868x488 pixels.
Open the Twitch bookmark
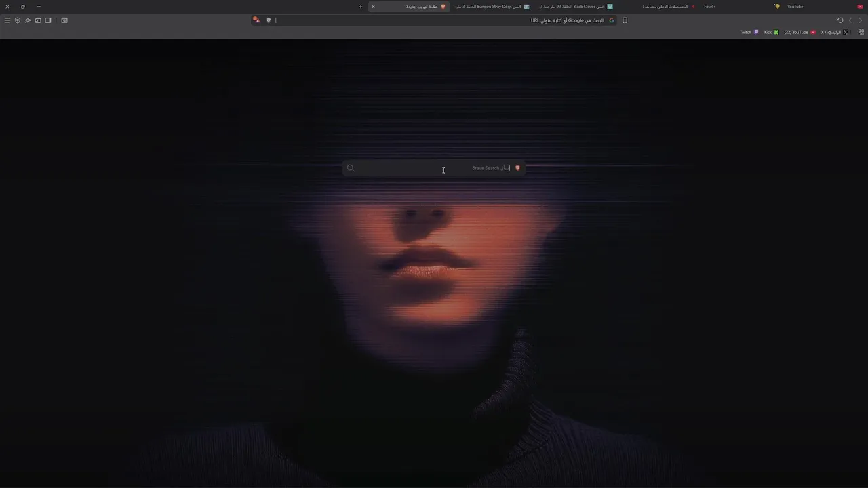749,32
